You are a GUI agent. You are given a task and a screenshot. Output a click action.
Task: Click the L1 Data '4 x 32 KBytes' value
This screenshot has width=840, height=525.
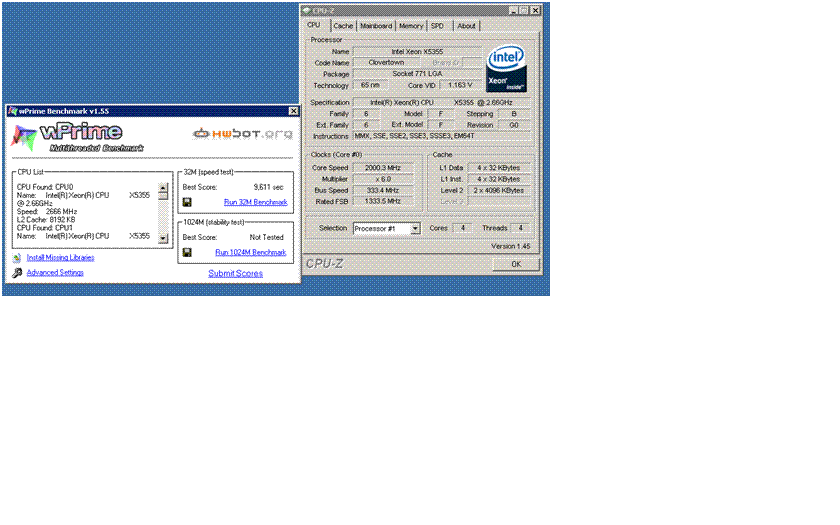pos(499,168)
